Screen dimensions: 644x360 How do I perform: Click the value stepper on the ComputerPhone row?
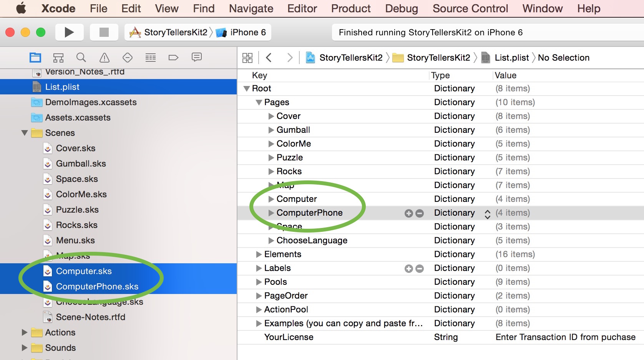pos(487,213)
